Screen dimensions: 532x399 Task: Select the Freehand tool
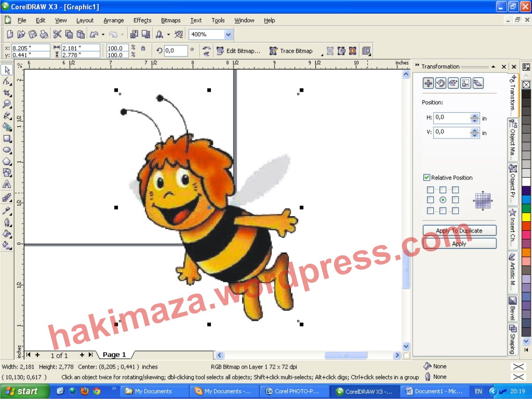7,116
